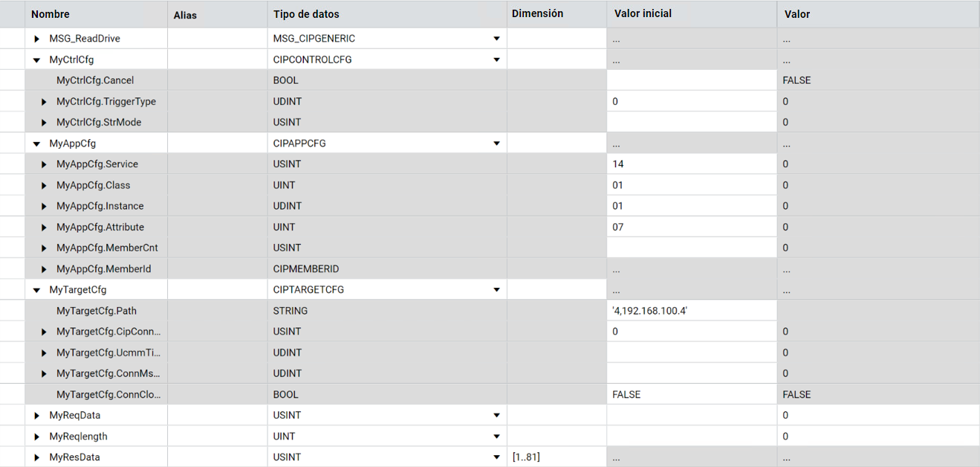Click initial value cell of MyAppCfg.Attribute

(691, 227)
